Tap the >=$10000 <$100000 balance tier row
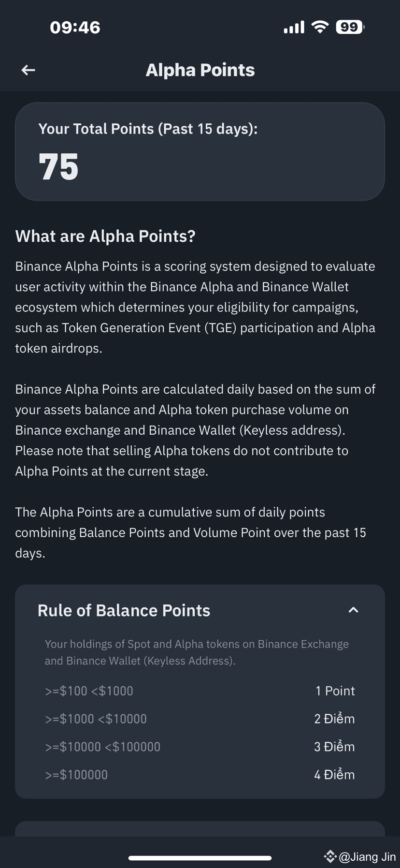Image resolution: width=400 pixels, height=868 pixels. tap(200, 747)
